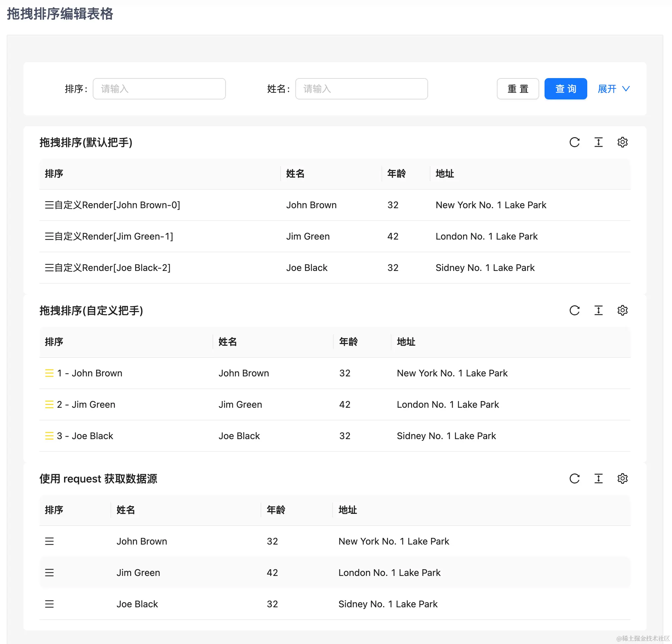
Task: Click reload icon in 自定义把手 table
Action: pyautogui.click(x=574, y=310)
